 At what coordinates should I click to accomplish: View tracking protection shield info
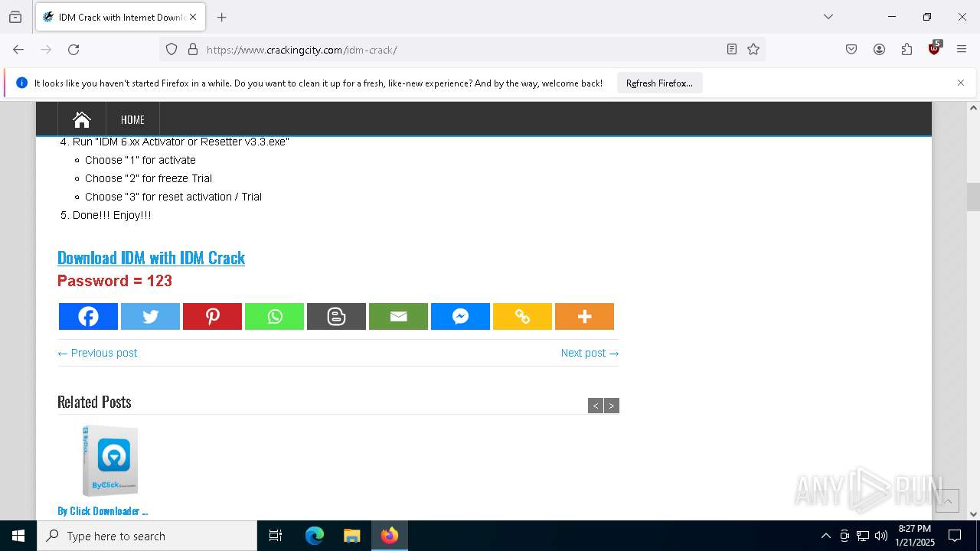[171, 50]
